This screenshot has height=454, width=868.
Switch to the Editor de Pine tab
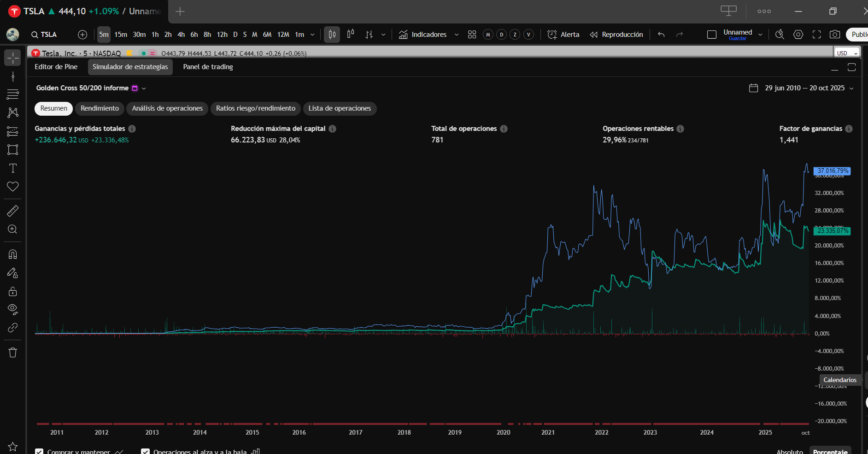tap(56, 67)
